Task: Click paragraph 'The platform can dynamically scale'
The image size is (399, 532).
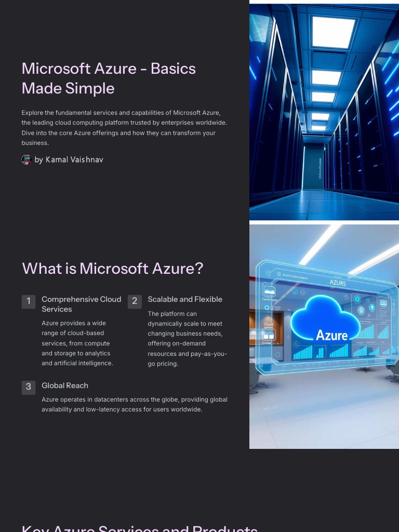Action: click(187, 339)
